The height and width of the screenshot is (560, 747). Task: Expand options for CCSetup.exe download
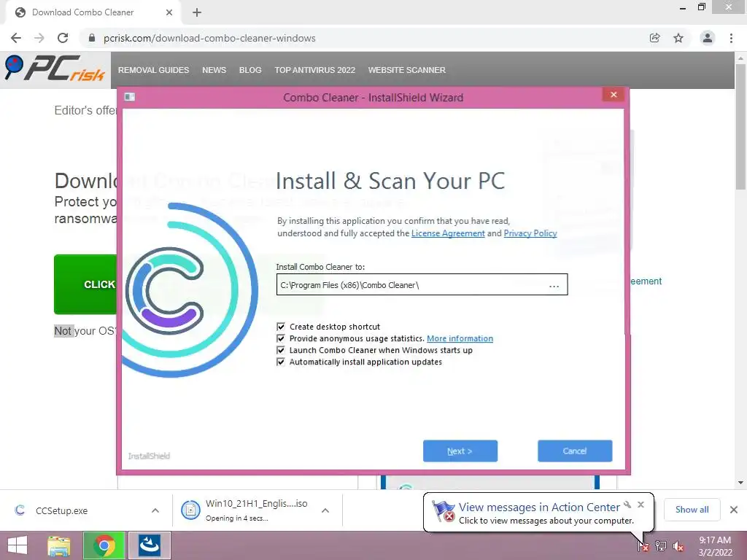pos(155,510)
